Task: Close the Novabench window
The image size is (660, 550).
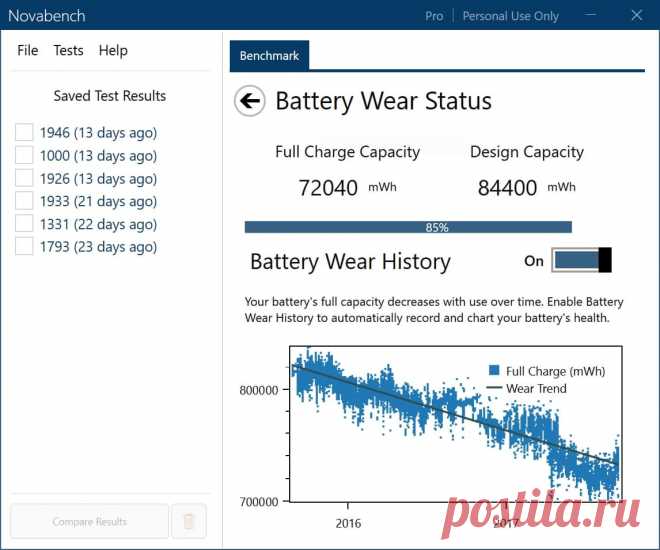Action: click(x=636, y=15)
